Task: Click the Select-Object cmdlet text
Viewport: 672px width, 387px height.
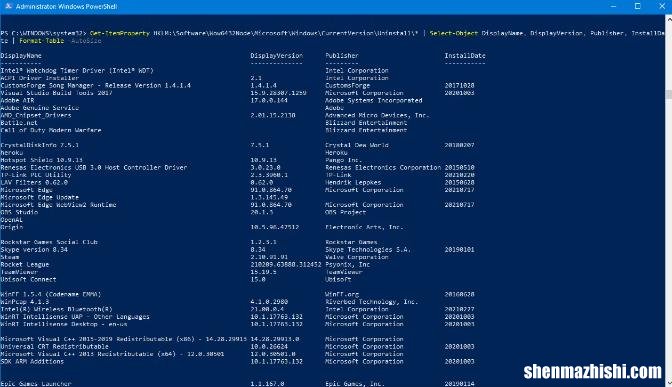Action: (x=453, y=33)
